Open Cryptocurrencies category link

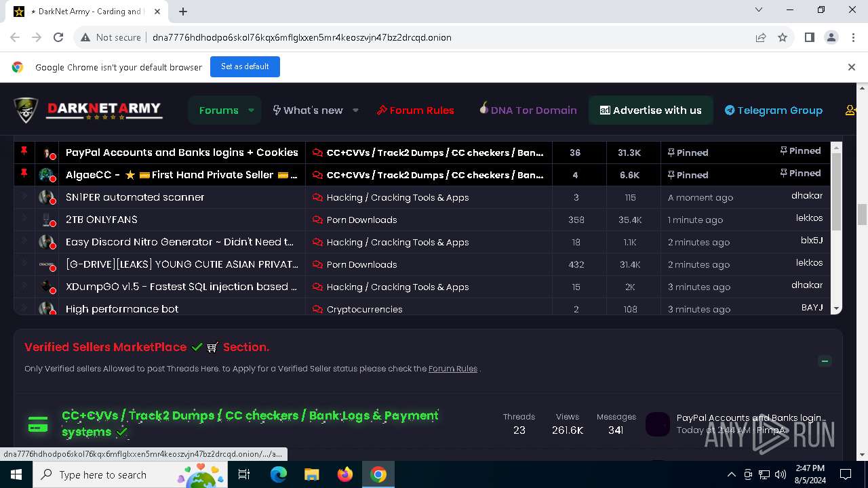[x=364, y=309]
